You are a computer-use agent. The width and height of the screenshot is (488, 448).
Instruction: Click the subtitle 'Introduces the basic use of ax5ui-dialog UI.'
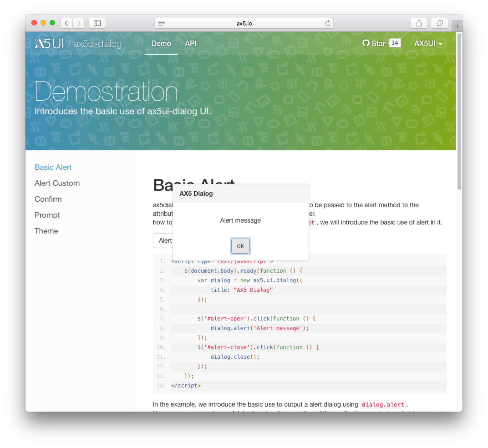(123, 111)
